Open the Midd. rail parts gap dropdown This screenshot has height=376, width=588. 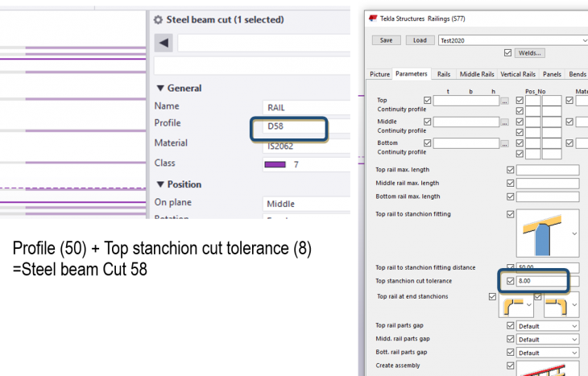[574, 340]
